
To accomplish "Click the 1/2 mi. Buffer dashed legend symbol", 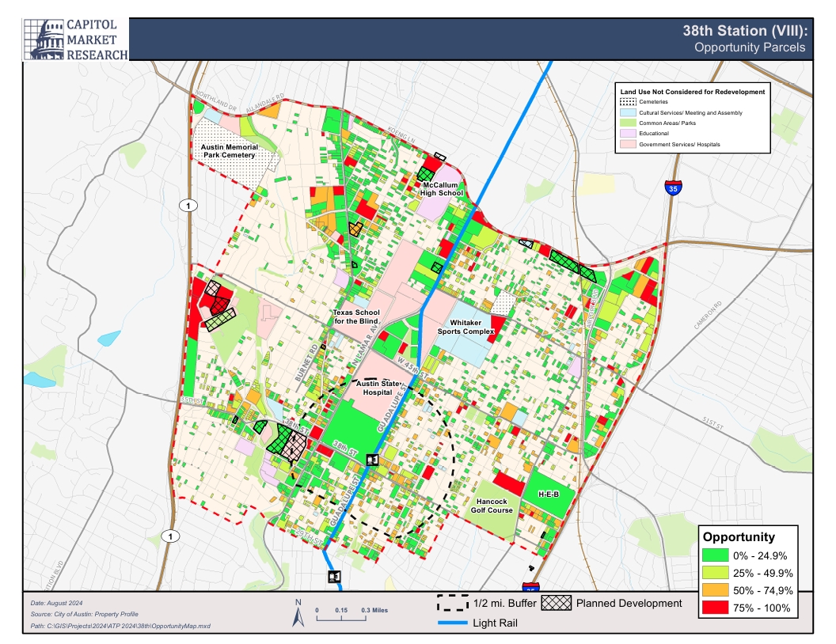I will (x=453, y=604).
